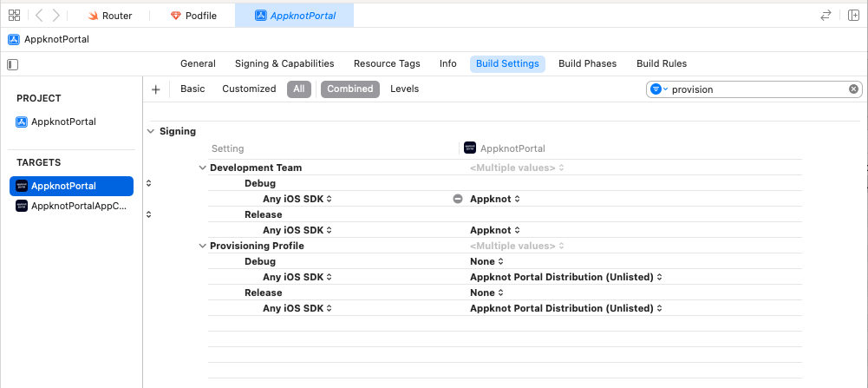Open the Signing & Capabilities tab

click(x=284, y=63)
